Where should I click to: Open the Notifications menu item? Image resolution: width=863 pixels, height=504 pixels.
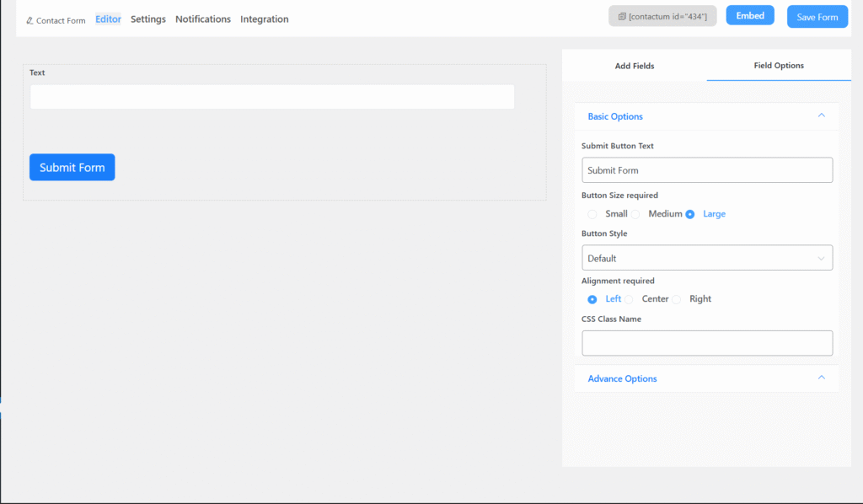pos(202,19)
